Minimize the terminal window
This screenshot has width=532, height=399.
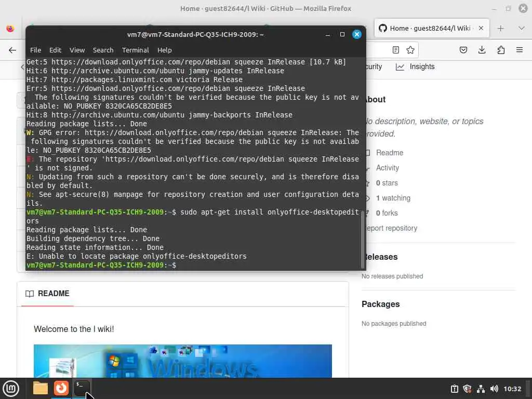pos(328,35)
